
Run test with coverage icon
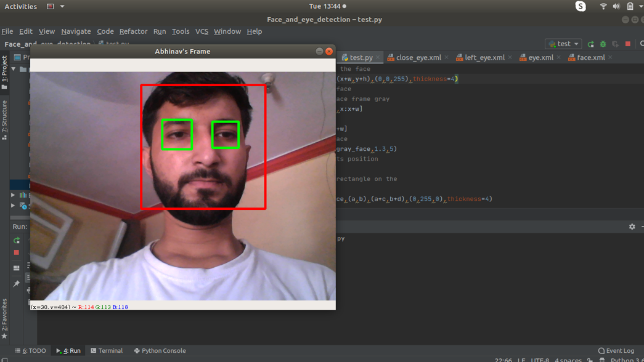click(x=615, y=44)
